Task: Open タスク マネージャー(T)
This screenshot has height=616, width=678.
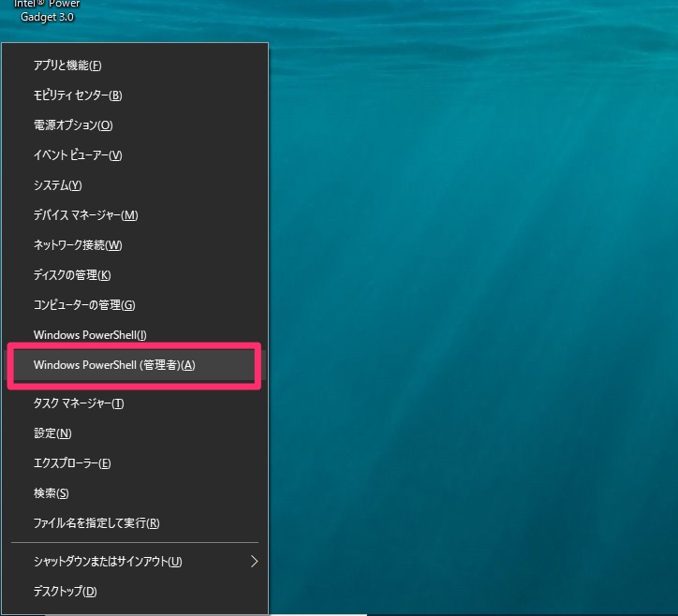Action: [x=135, y=403]
